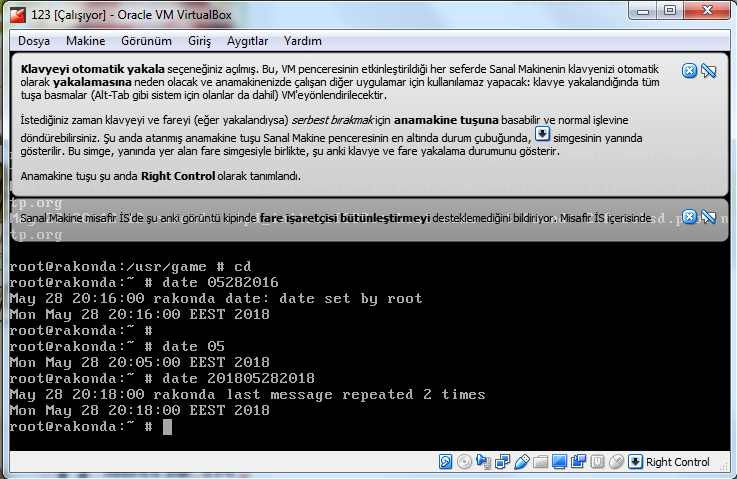Open the Giriş menu
Screen dimensions: 737x479
coord(199,41)
